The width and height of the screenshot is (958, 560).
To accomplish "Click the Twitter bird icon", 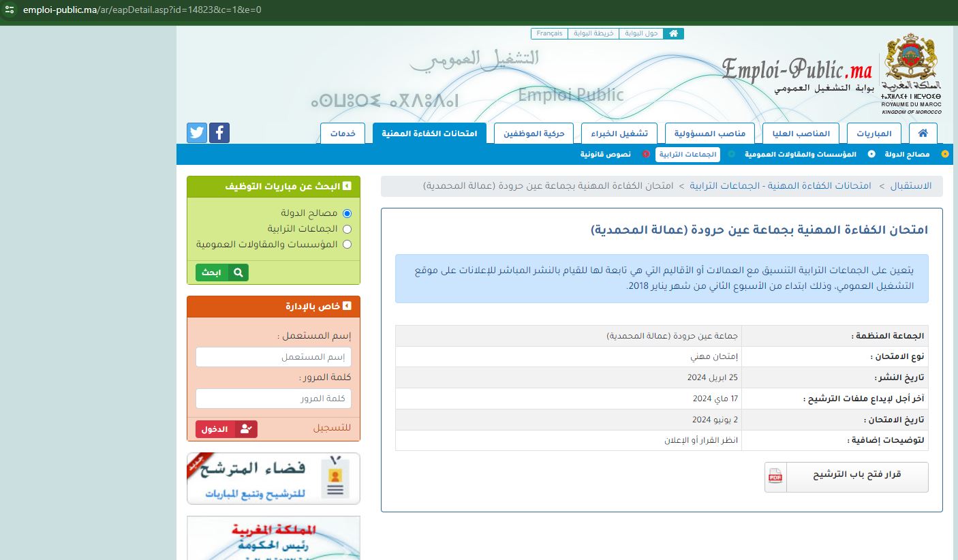I will click(x=197, y=132).
